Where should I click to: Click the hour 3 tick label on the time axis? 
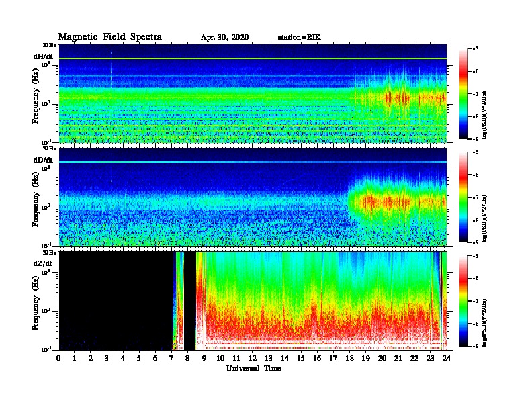tap(107, 358)
